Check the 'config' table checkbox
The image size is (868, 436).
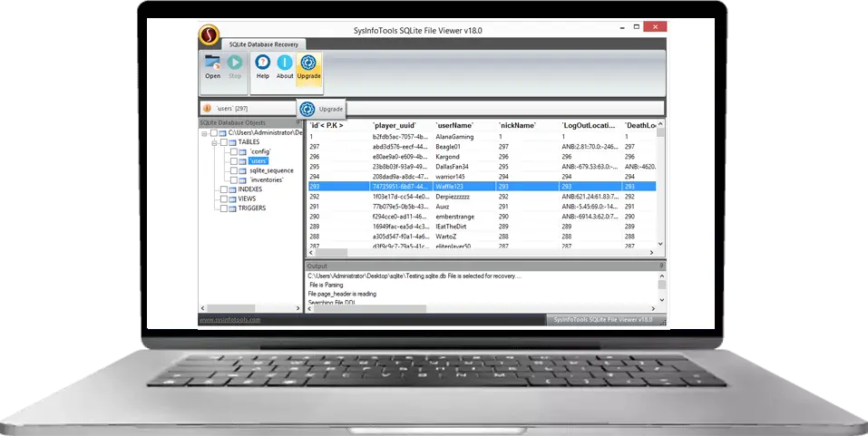pos(232,151)
